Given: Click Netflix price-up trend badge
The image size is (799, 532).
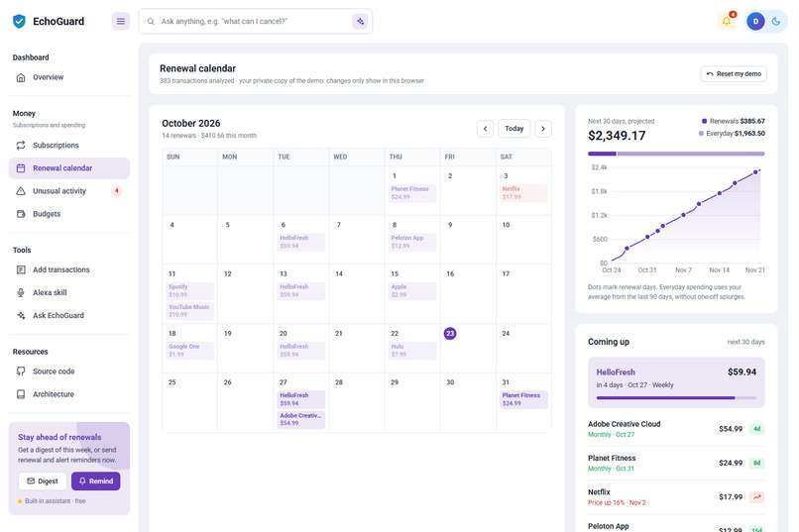Looking at the screenshot, I should pyautogui.click(x=757, y=497).
